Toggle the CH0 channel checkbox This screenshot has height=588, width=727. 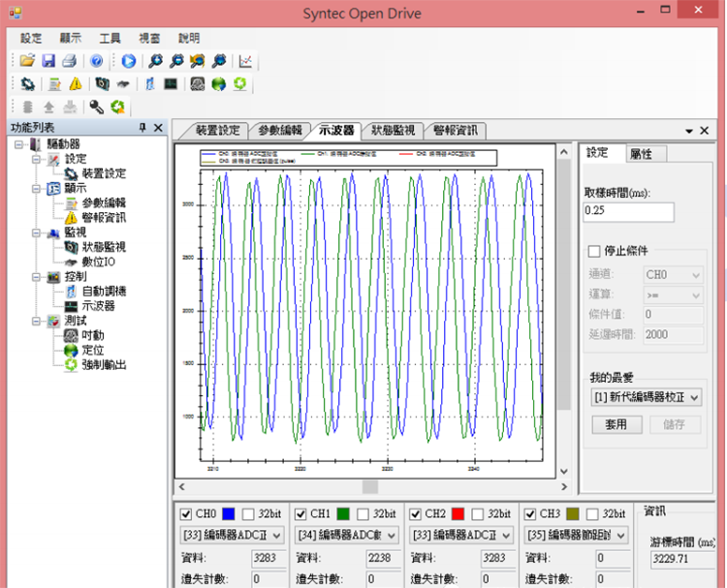(x=186, y=513)
